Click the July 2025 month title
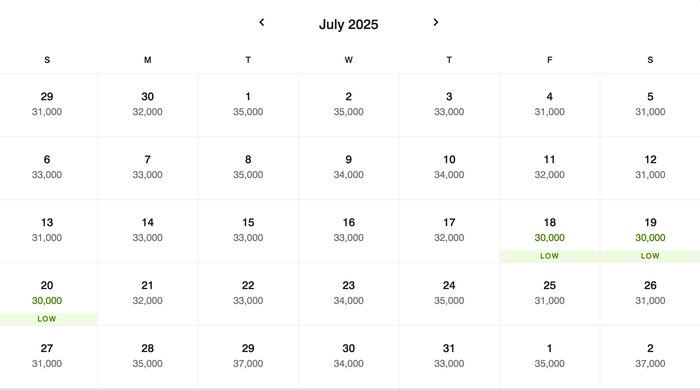The width and height of the screenshot is (700, 390). 348,24
